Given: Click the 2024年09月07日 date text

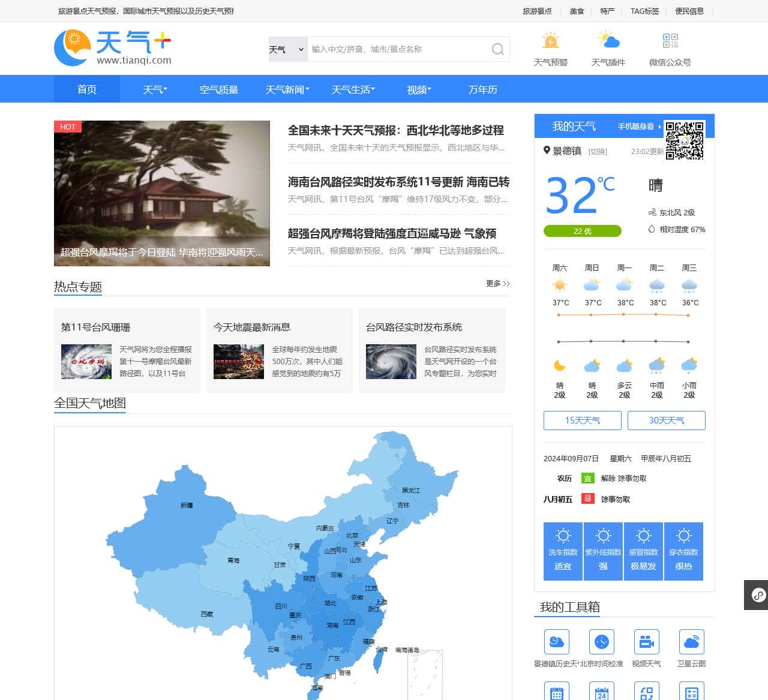Looking at the screenshot, I should (571, 459).
